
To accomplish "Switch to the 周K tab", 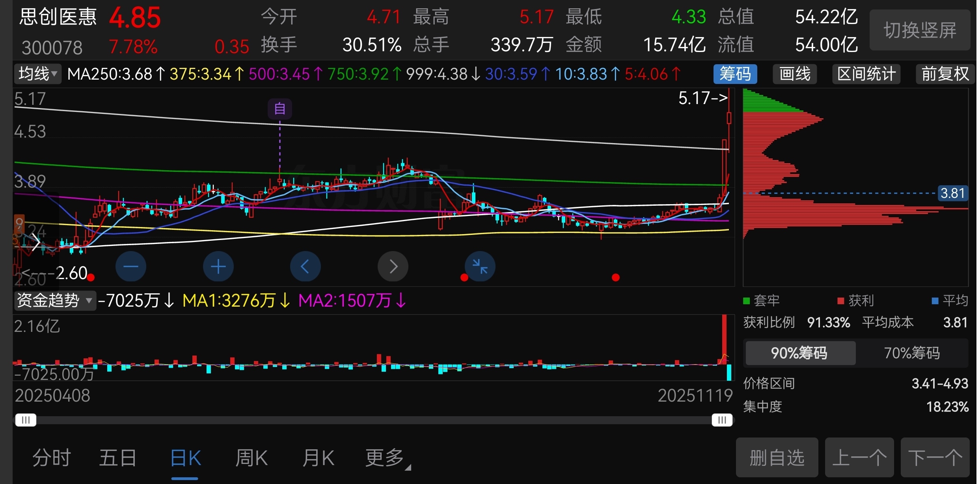I will (252, 458).
